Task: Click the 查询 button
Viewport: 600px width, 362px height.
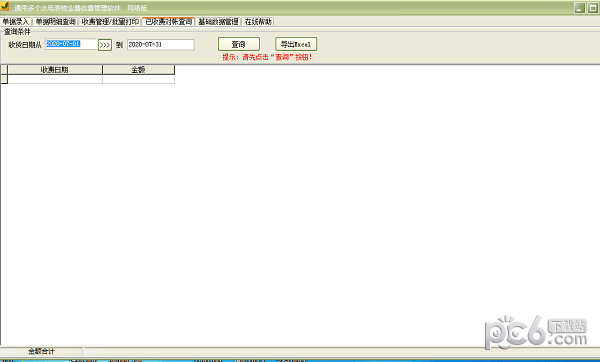Action: pos(239,44)
